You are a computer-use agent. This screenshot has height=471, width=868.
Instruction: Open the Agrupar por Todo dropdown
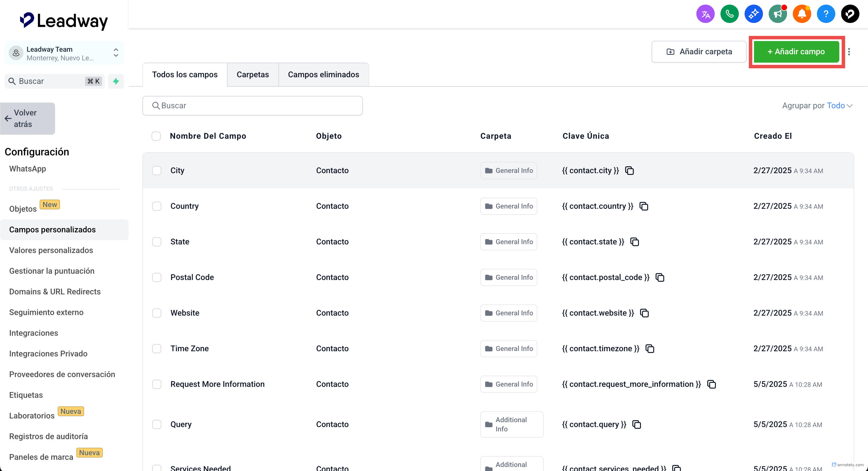pyautogui.click(x=839, y=106)
